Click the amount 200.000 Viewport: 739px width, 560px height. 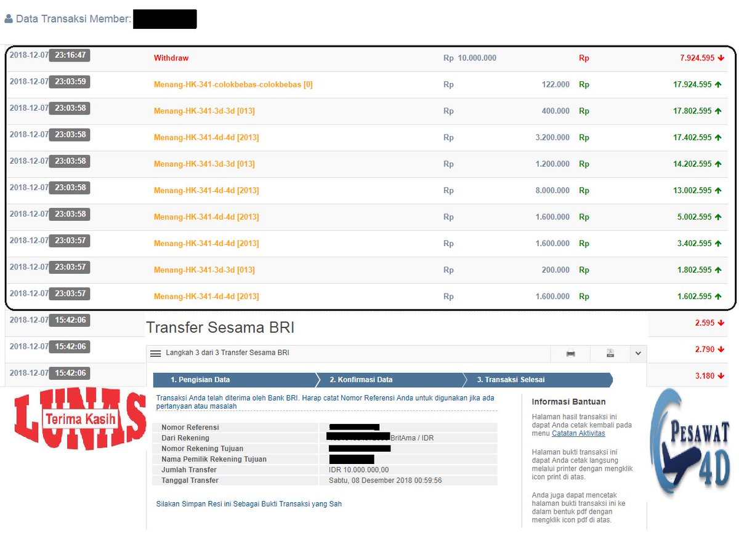555,270
